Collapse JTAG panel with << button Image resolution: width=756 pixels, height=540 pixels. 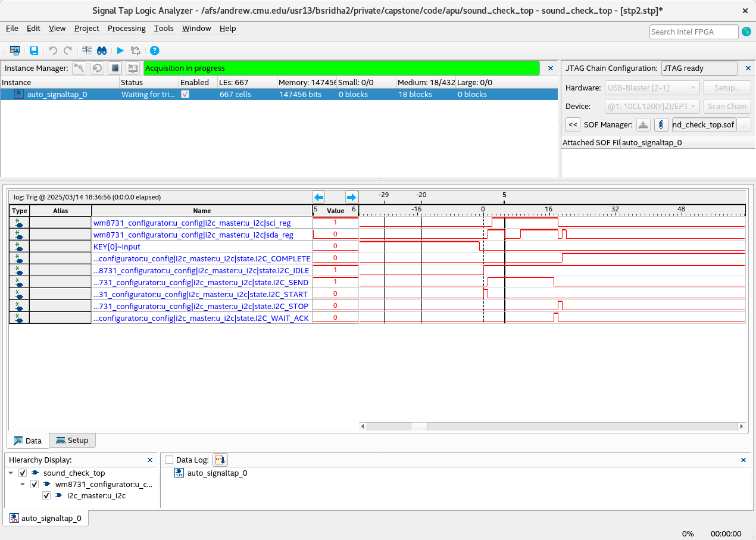(x=573, y=124)
